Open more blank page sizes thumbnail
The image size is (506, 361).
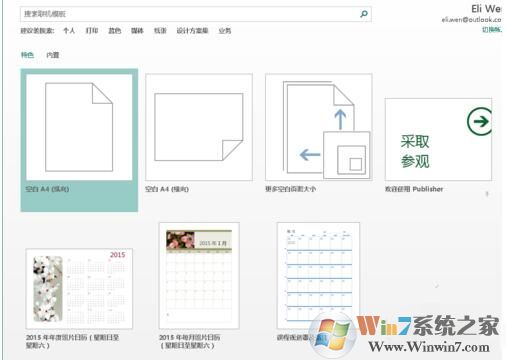click(x=319, y=127)
